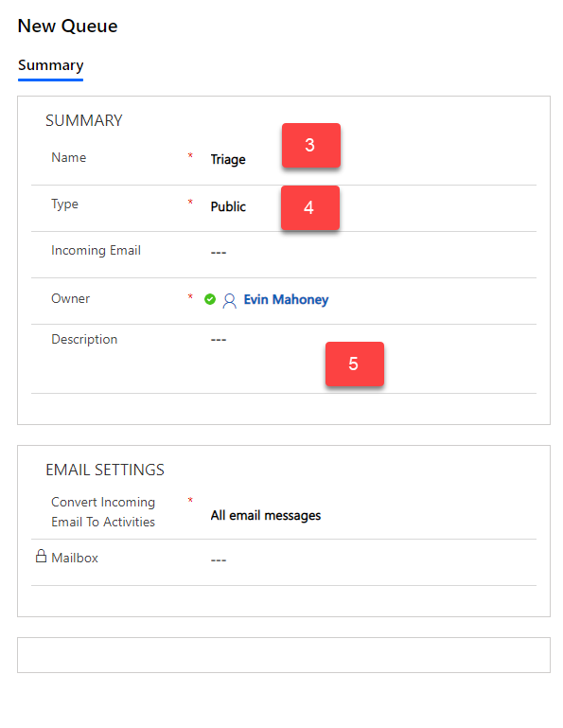Viewport: 563px width, 728px height.
Task: Click the empty Mailbox value field
Action: click(x=373, y=559)
